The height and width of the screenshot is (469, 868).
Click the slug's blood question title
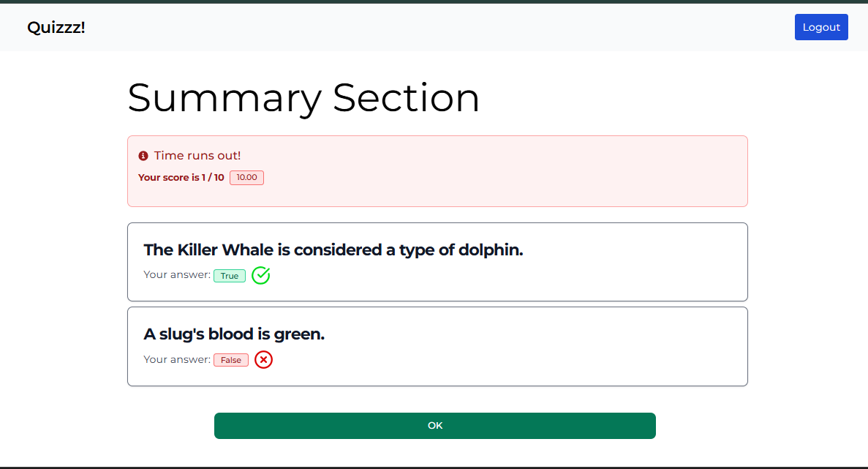click(x=234, y=334)
